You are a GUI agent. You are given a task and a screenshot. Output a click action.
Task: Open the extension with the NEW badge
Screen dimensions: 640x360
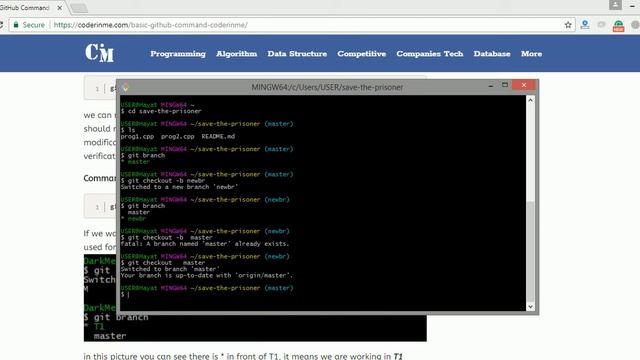click(618, 26)
